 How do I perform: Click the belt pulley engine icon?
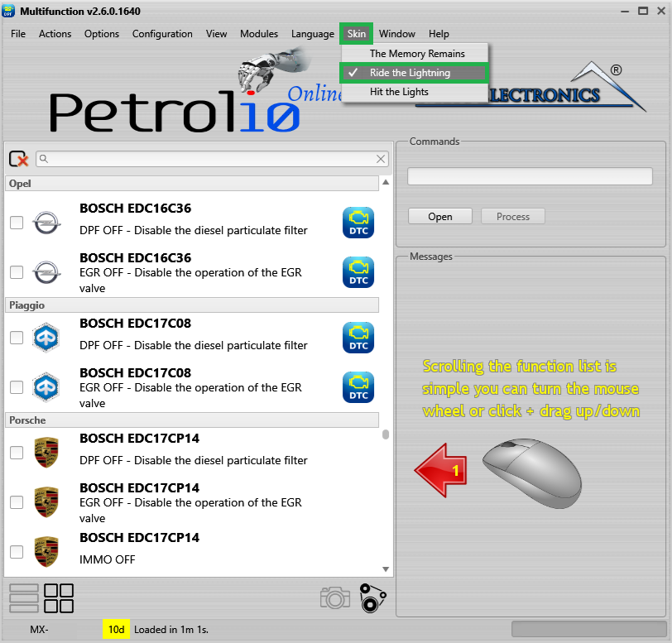372,598
